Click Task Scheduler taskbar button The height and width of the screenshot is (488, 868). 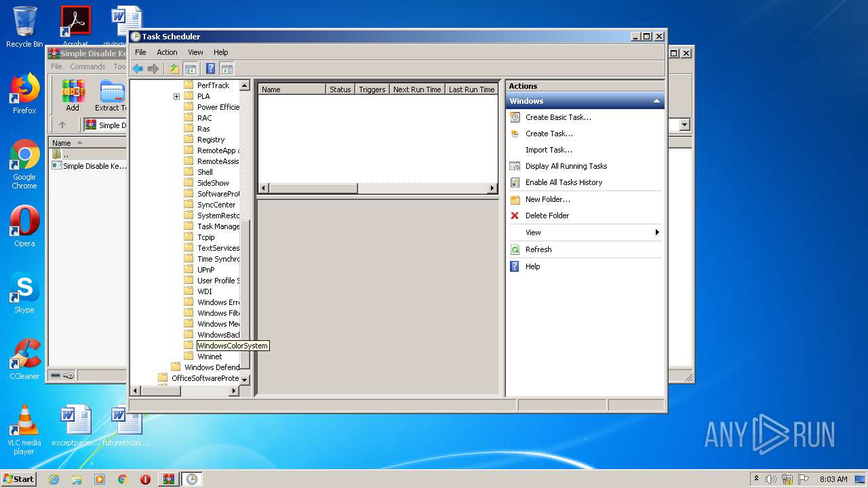click(191, 479)
